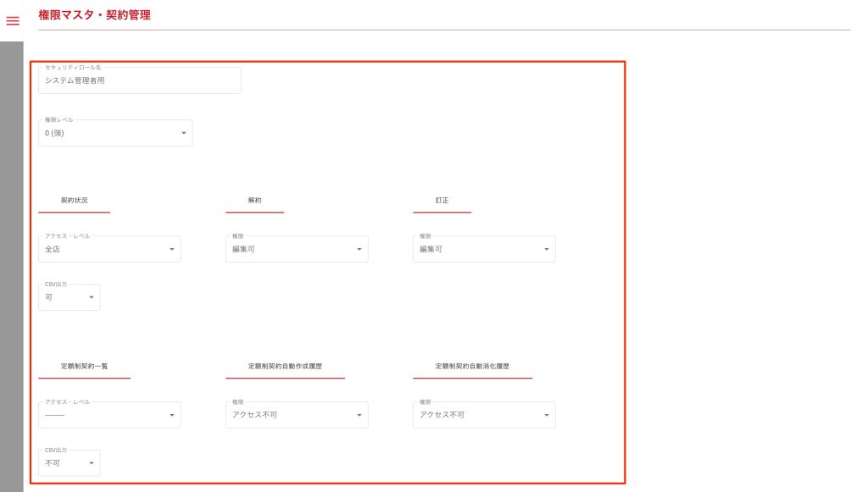Click the 解約 section heading
Screen dimensions: 868x492
[254, 201]
